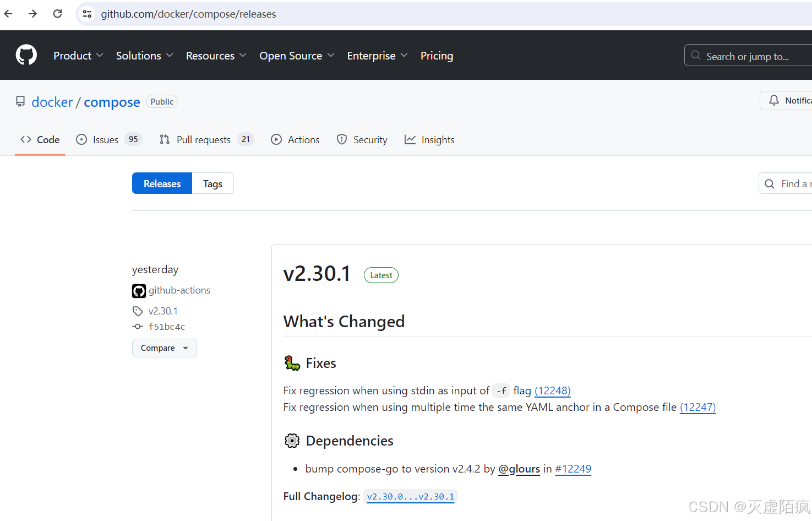Open site information icon in address bar

click(87, 14)
